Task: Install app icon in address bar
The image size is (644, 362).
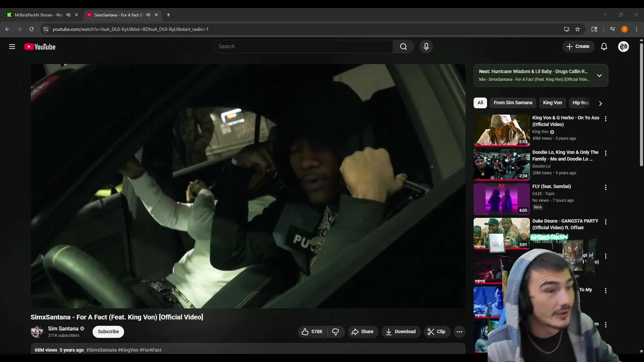Action: pos(567,29)
